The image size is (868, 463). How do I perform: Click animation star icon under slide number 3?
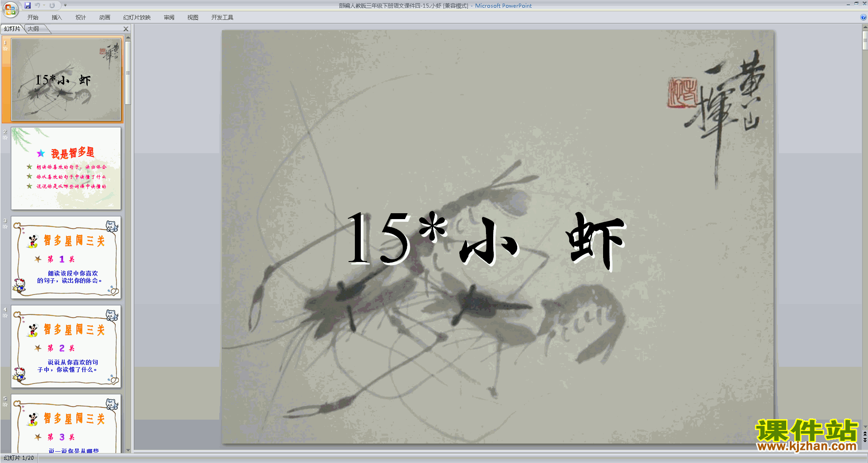pos(5,227)
